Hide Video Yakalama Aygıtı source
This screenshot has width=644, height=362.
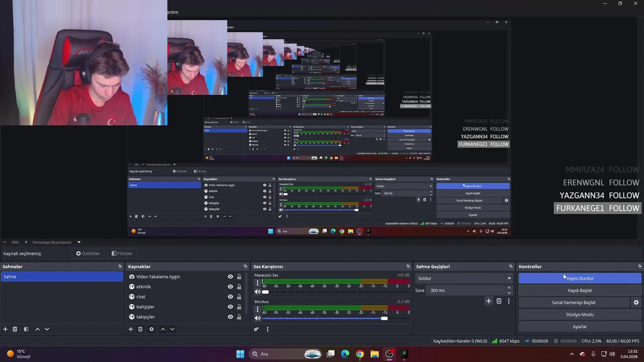tap(230, 277)
